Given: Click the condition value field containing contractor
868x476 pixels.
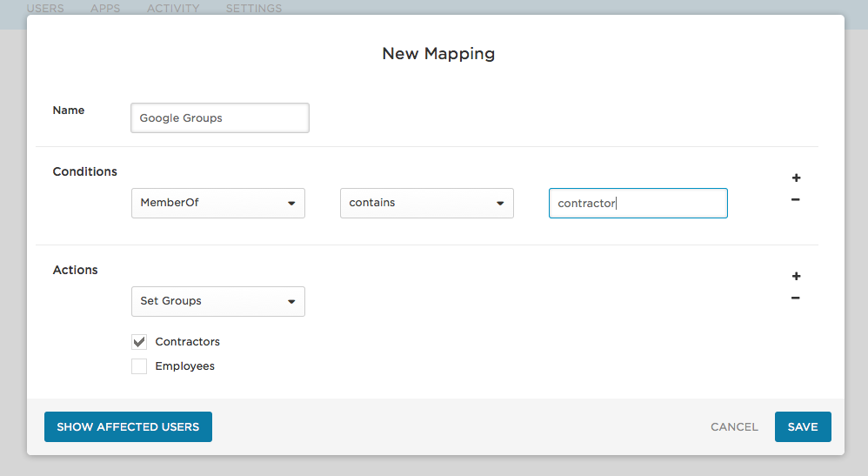Looking at the screenshot, I should pyautogui.click(x=638, y=204).
